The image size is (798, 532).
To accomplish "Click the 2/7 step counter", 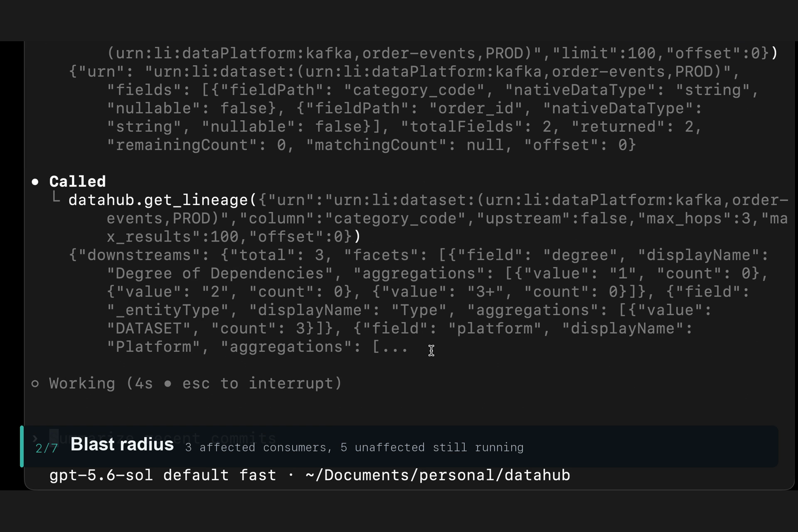I will (47, 448).
